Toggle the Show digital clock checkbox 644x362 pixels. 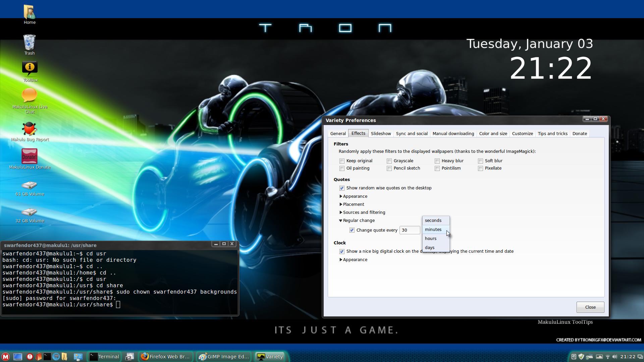[342, 251]
